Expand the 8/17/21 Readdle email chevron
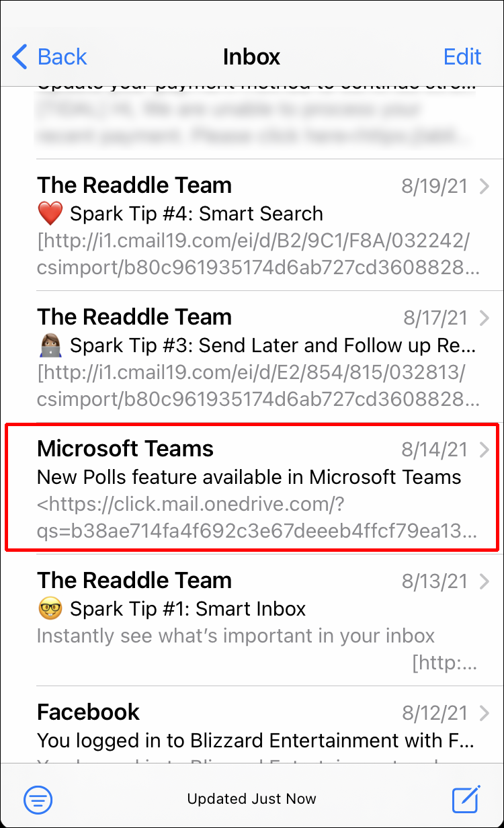The height and width of the screenshot is (828, 504). tap(485, 319)
